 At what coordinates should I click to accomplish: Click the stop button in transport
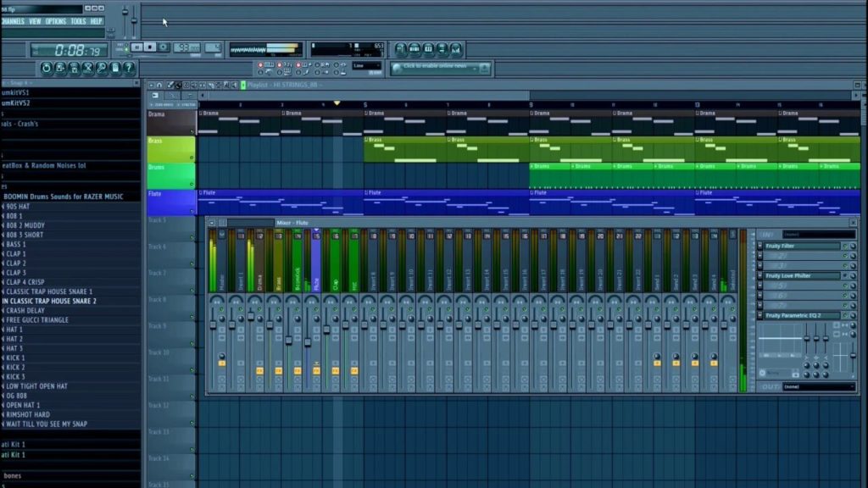[150, 47]
